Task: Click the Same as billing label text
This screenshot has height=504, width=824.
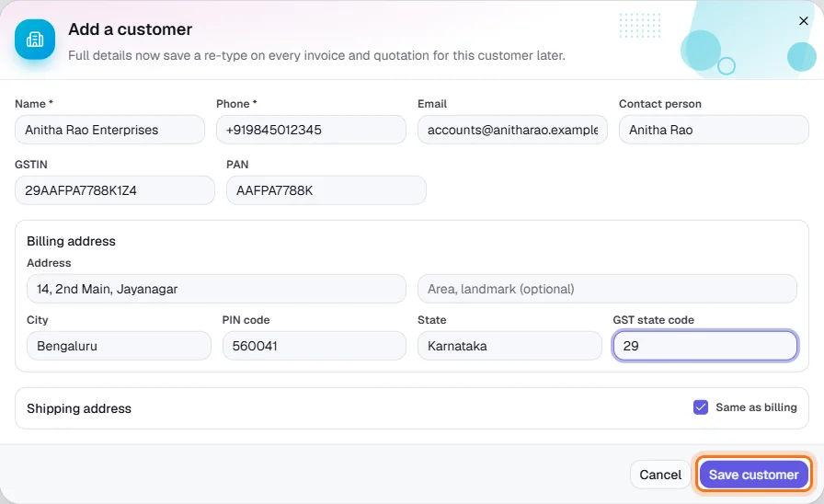Action: (x=756, y=407)
